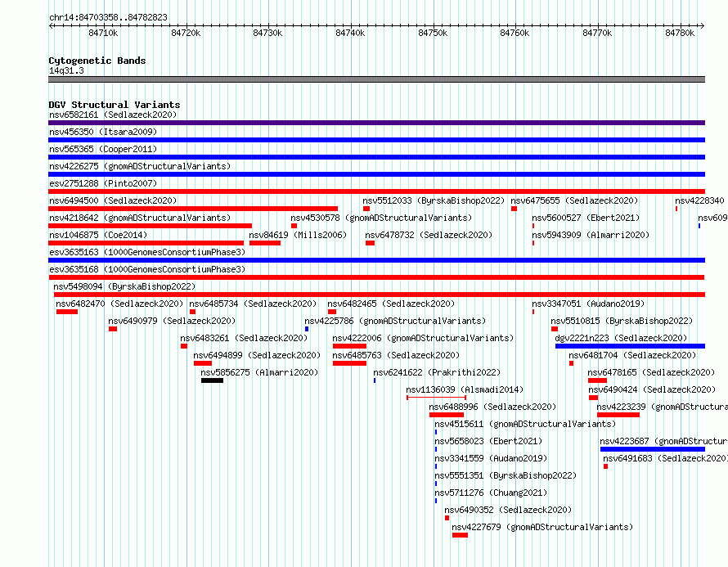728x567 pixels.
Task: Select nsv5711276 (Chuang2021) label
Action: pos(491,493)
